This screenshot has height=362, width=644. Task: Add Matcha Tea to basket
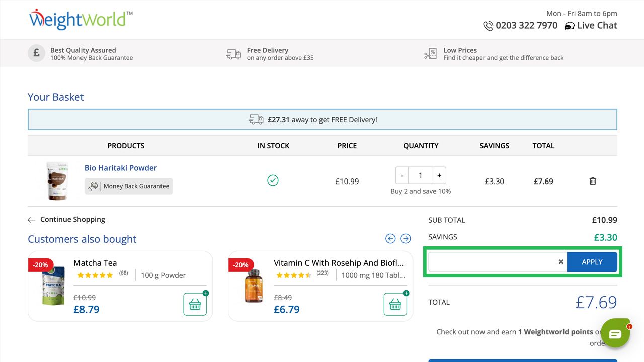coord(195,304)
